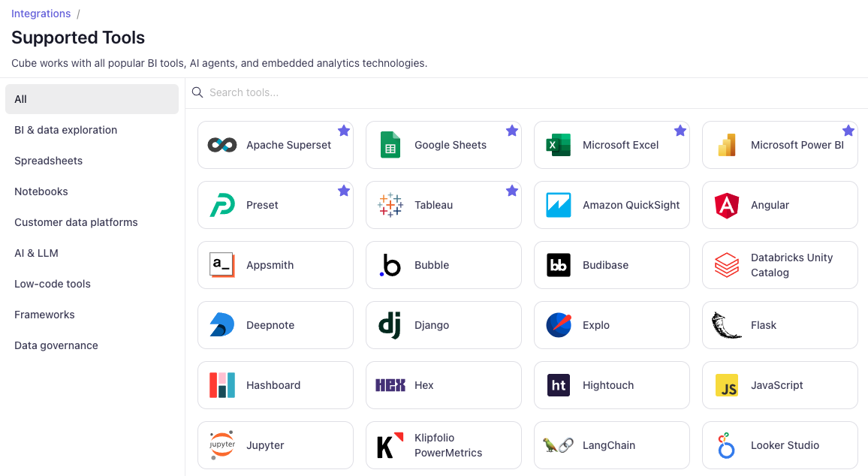Go to the Integrations breadcrumb link

tap(41, 14)
